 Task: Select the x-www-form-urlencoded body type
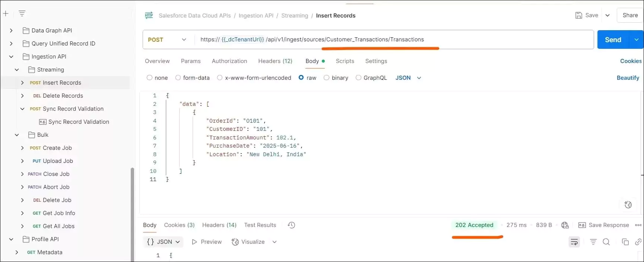click(220, 78)
